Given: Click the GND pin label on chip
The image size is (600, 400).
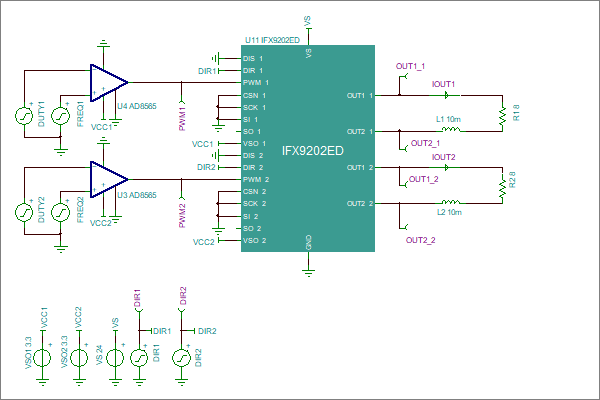Looking at the screenshot, I should (x=309, y=242).
